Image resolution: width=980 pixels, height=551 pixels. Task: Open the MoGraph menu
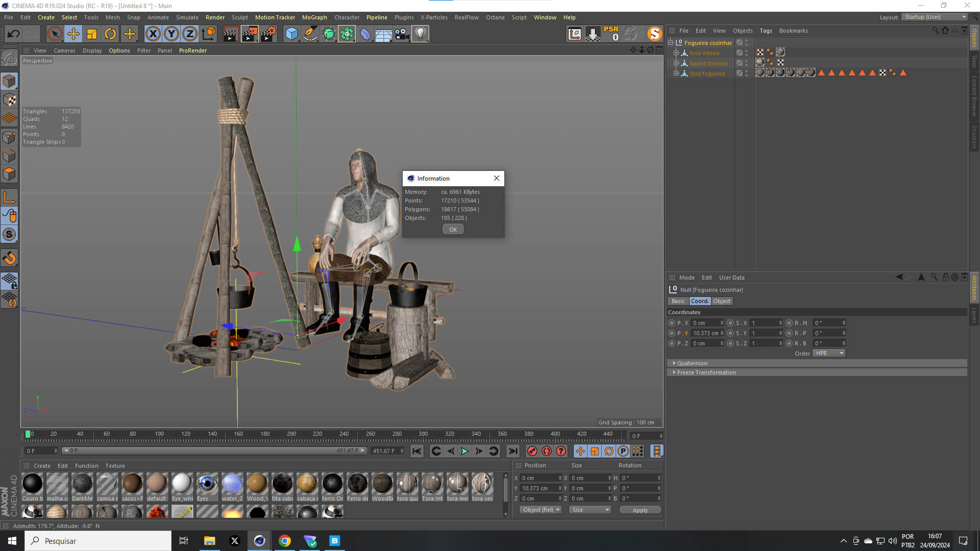click(x=314, y=17)
